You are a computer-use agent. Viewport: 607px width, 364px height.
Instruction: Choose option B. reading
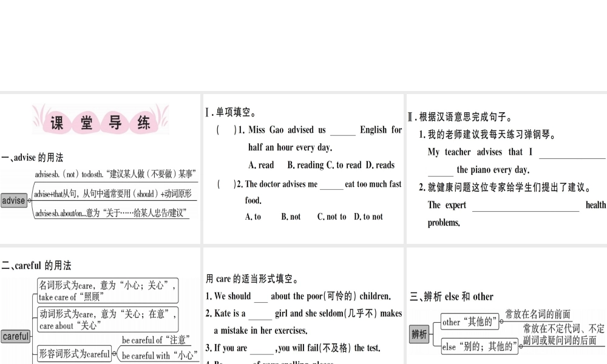click(305, 165)
